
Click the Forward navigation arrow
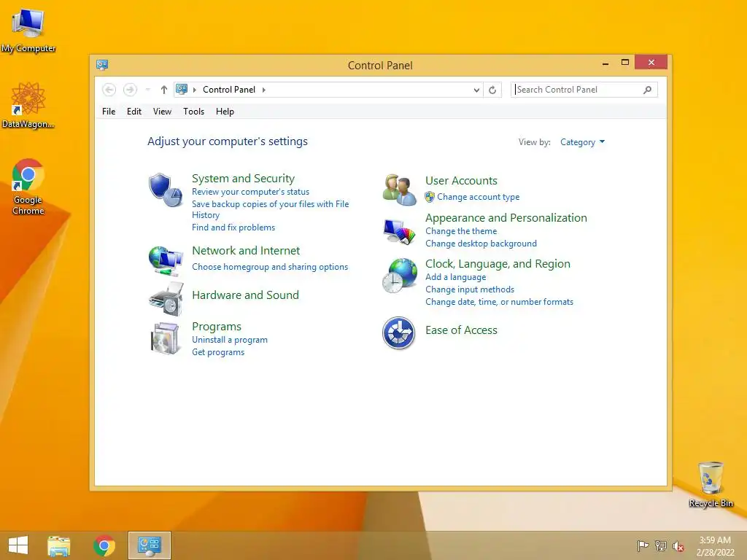[x=130, y=90]
